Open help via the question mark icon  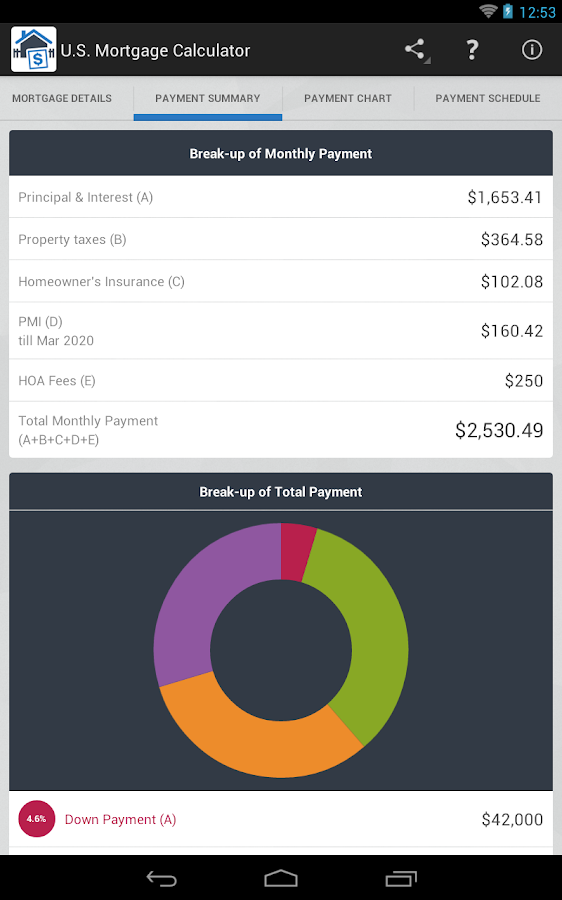pyautogui.click(x=472, y=50)
